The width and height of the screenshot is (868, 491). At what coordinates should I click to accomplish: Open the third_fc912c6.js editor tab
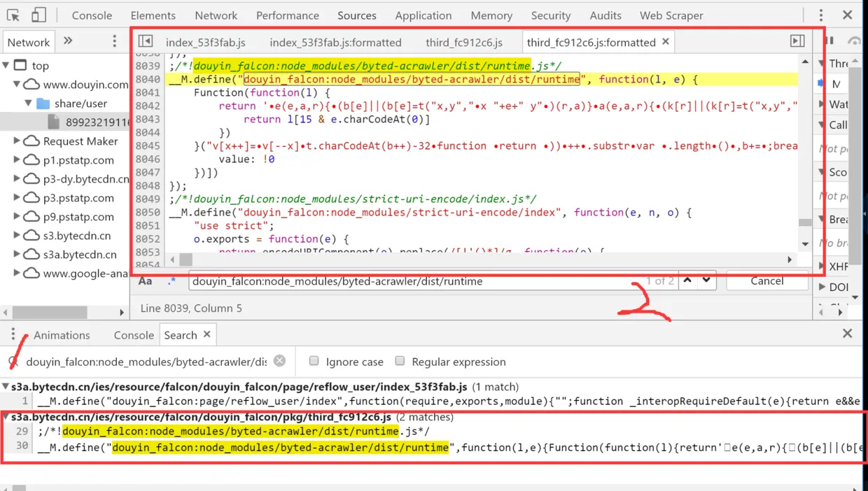(x=464, y=42)
